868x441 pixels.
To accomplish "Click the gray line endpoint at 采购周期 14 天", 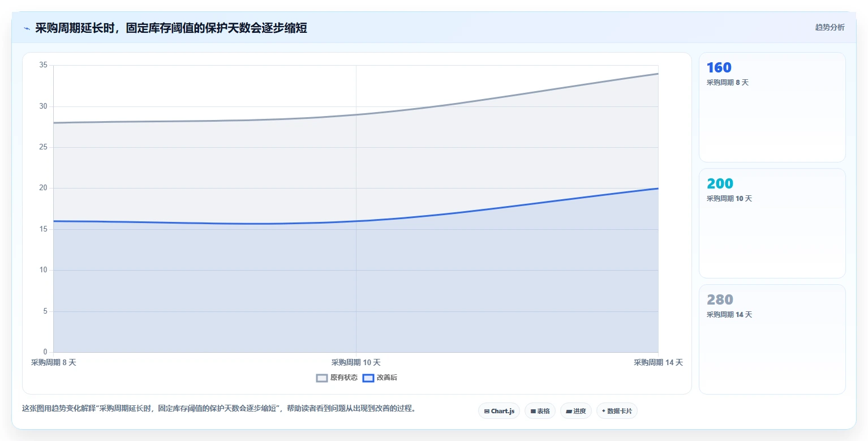I will click(x=658, y=74).
